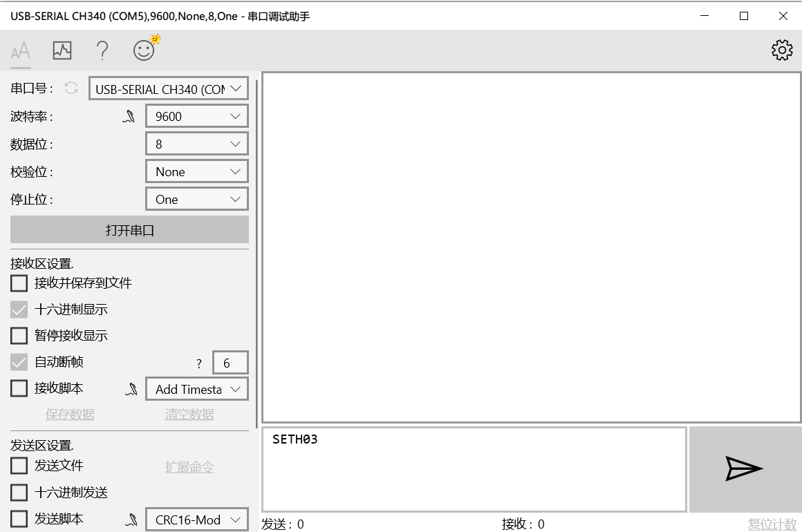This screenshot has height=532, width=802.
Task: Toggle 十六进制显示 checkbox
Action: click(19, 310)
